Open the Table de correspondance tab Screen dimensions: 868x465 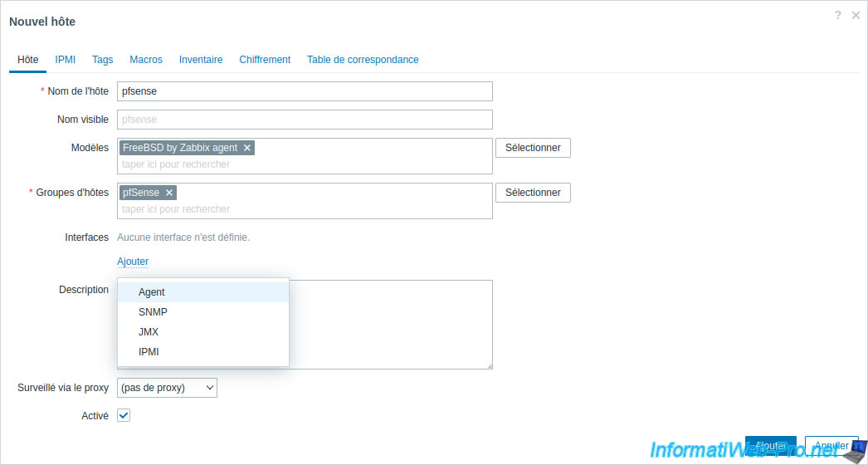pos(363,60)
